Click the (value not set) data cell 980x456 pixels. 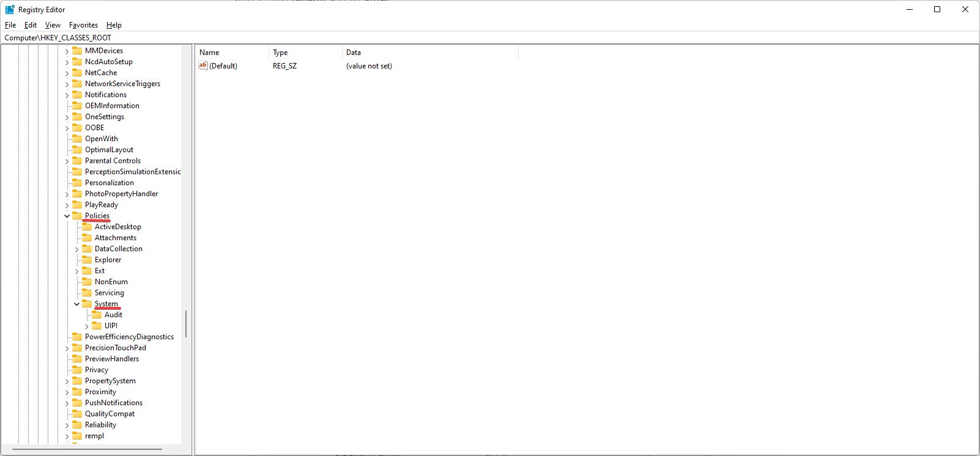369,66
